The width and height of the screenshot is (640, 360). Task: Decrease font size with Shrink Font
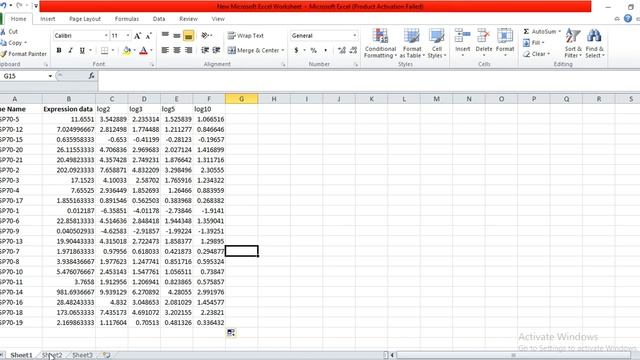pos(149,36)
